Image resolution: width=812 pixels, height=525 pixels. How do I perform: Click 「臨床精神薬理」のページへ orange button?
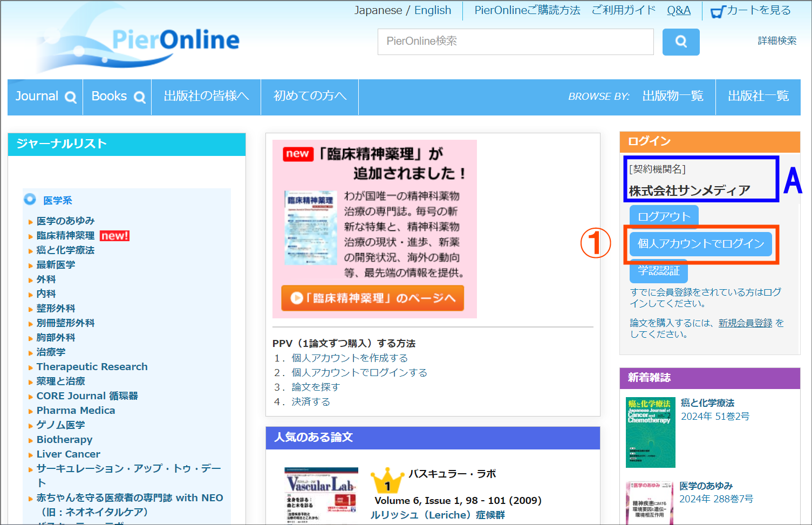(x=372, y=298)
